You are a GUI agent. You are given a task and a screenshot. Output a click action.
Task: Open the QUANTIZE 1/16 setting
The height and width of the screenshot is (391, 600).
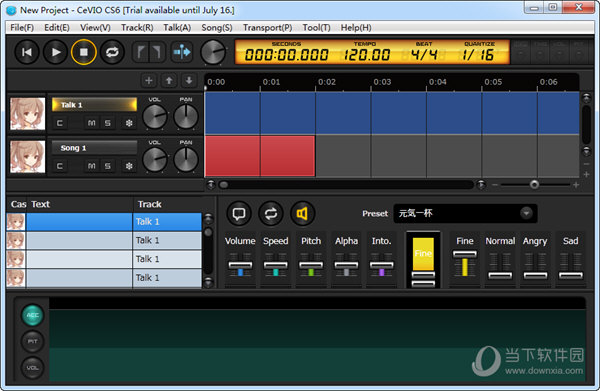[x=478, y=55]
